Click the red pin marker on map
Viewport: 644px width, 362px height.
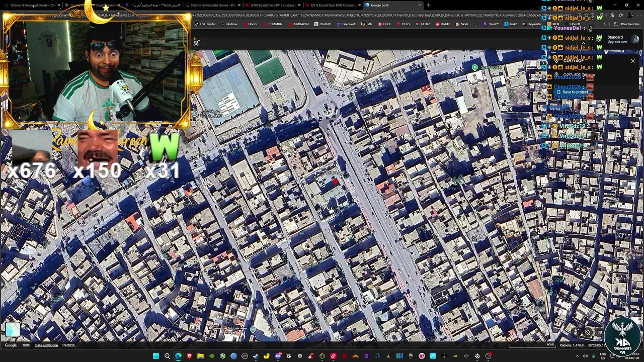[336, 183]
